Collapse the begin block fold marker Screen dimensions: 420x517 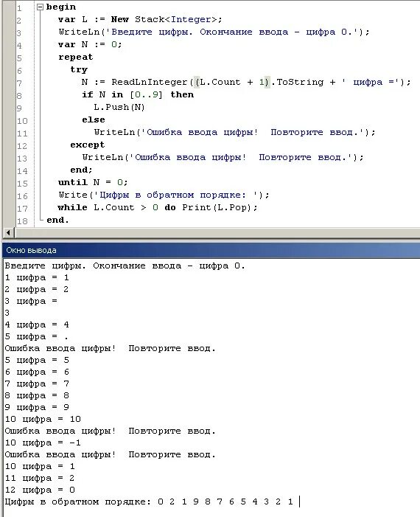pos(40,7)
